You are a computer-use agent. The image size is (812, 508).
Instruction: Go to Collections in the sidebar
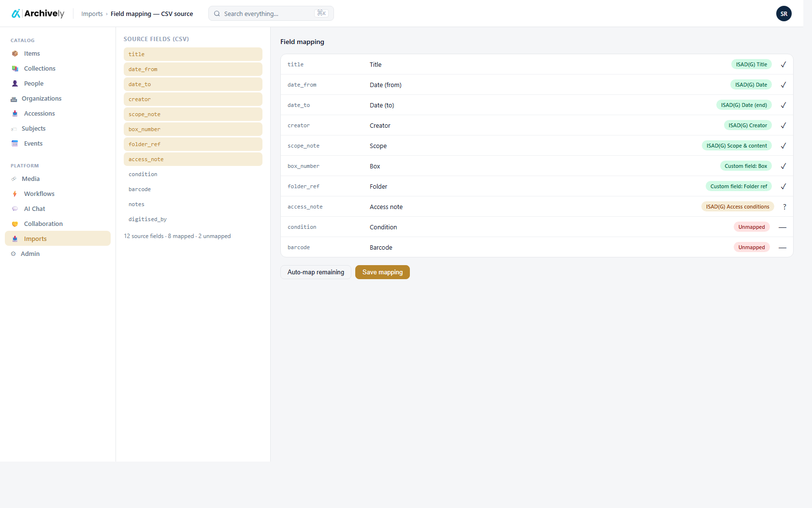[x=58, y=69]
